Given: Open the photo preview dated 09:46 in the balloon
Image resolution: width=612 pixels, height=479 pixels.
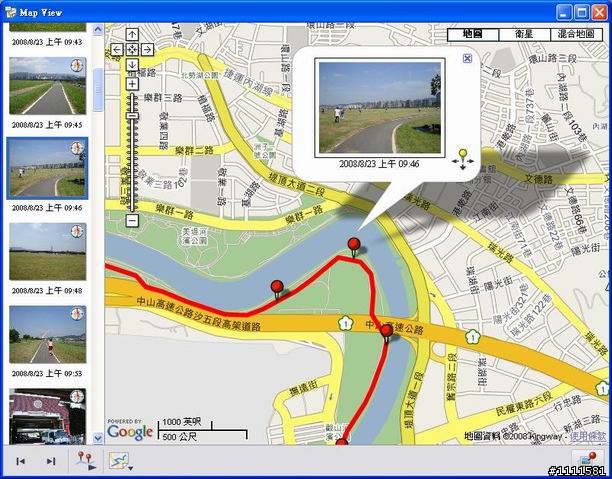Looking at the screenshot, I should pyautogui.click(x=380, y=108).
